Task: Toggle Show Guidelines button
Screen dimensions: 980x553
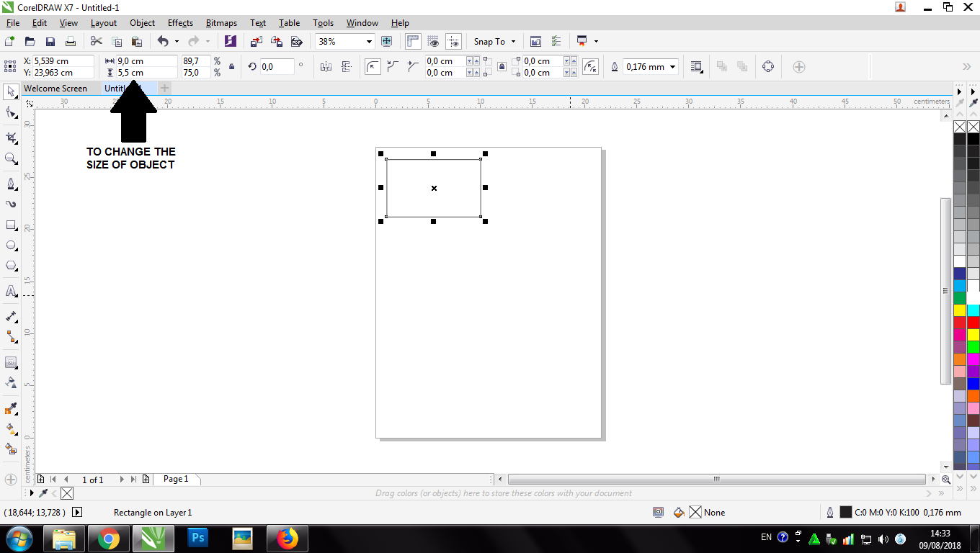Action: tap(453, 42)
